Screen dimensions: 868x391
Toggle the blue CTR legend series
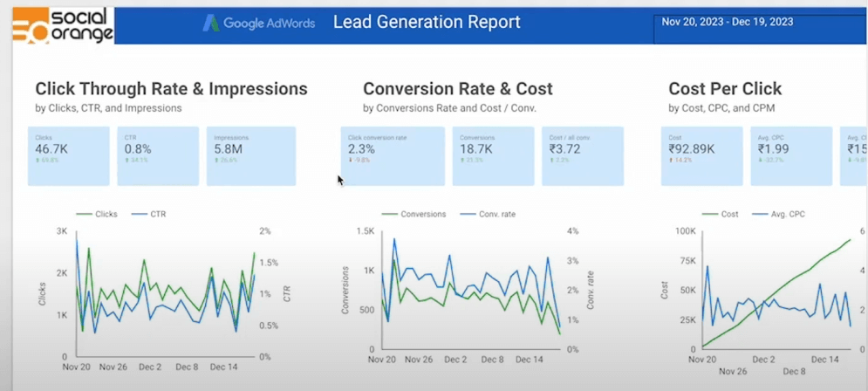[151, 214]
